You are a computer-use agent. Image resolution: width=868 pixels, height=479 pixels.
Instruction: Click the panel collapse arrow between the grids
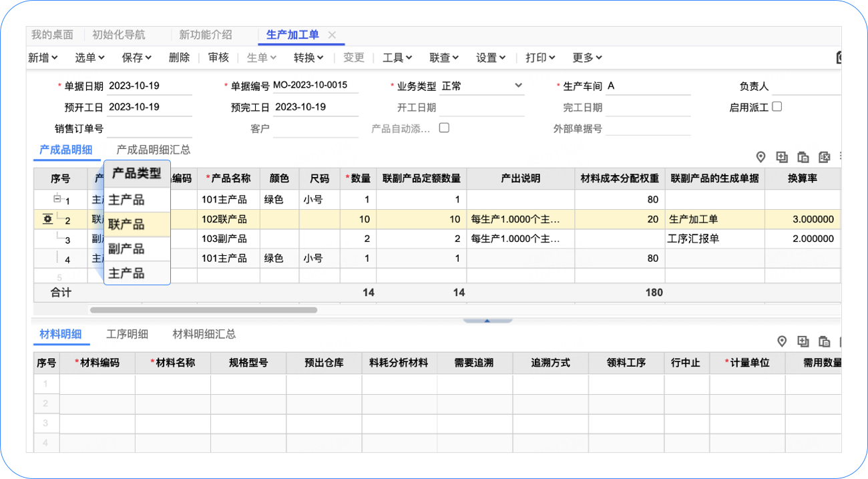coord(487,321)
